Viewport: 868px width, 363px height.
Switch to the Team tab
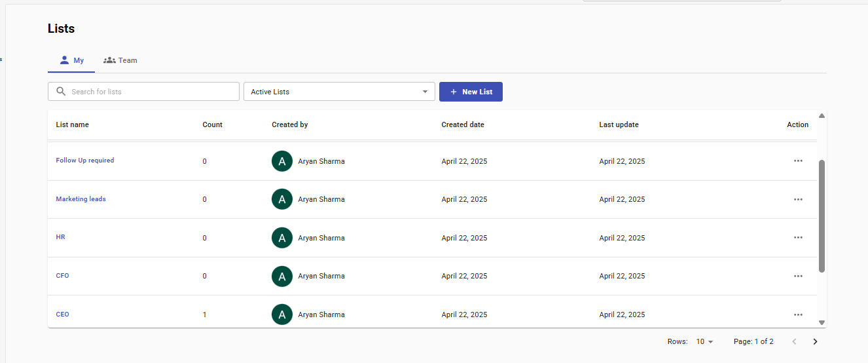pos(120,60)
